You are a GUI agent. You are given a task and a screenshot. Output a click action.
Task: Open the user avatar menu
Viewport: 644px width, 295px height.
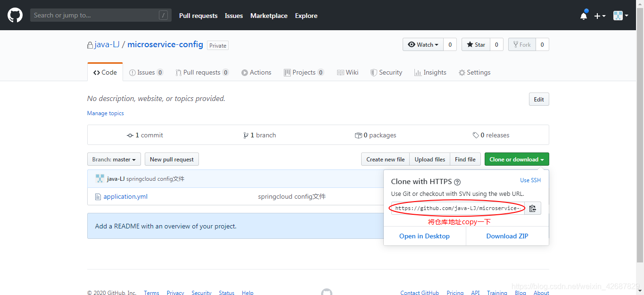click(x=620, y=16)
